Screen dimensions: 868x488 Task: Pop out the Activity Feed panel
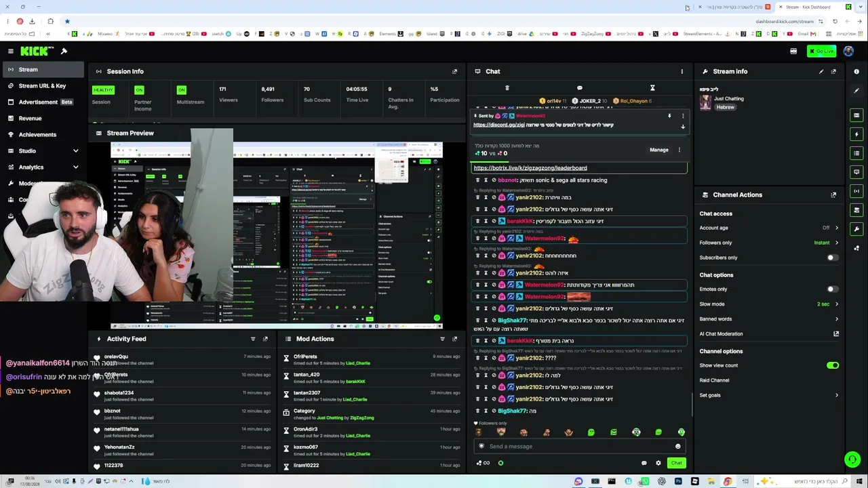[265, 339]
